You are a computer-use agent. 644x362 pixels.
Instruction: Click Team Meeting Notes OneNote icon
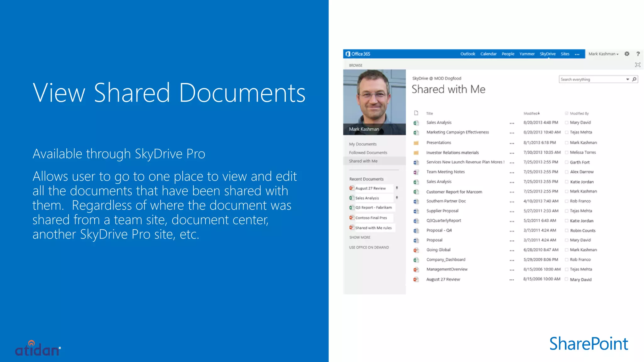[x=416, y=172]
